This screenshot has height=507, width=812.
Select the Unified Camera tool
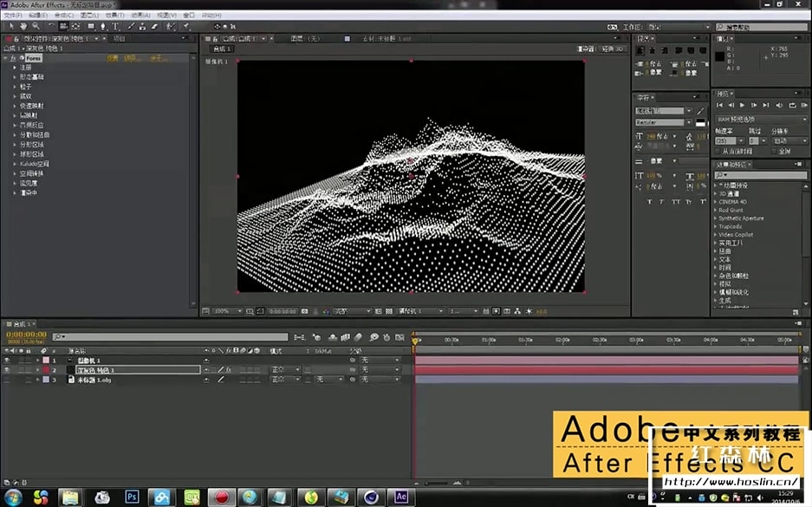click(63, 26)
